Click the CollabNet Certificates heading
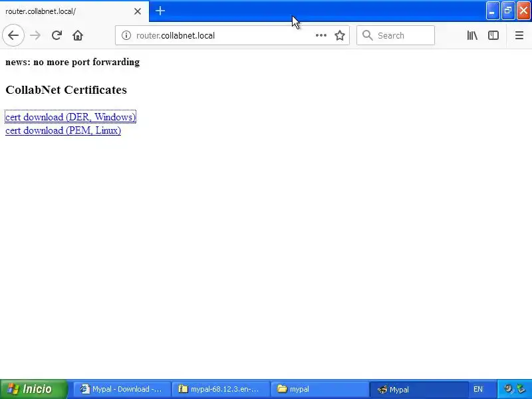Screen dimensions: 532x399 [66, 90]
